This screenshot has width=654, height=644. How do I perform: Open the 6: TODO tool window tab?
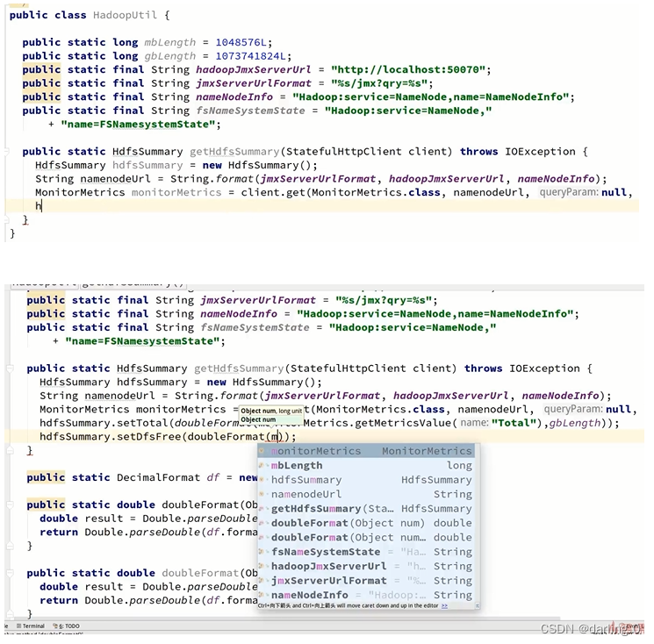tap(67, 626)
